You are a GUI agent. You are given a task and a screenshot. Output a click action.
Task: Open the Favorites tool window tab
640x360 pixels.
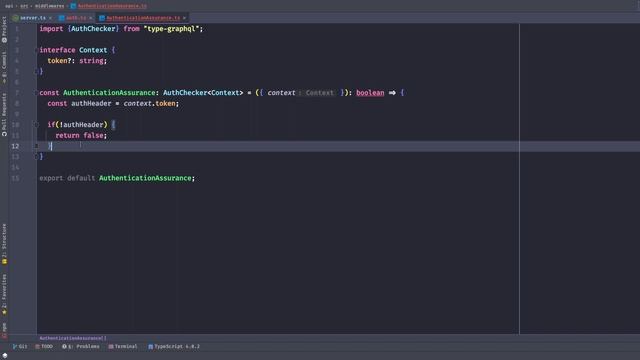click(x=4, y=294)
